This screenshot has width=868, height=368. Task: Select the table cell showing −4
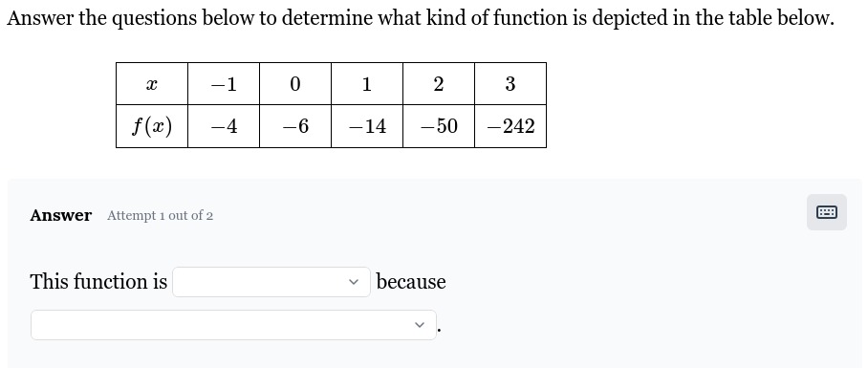(224, 126)
